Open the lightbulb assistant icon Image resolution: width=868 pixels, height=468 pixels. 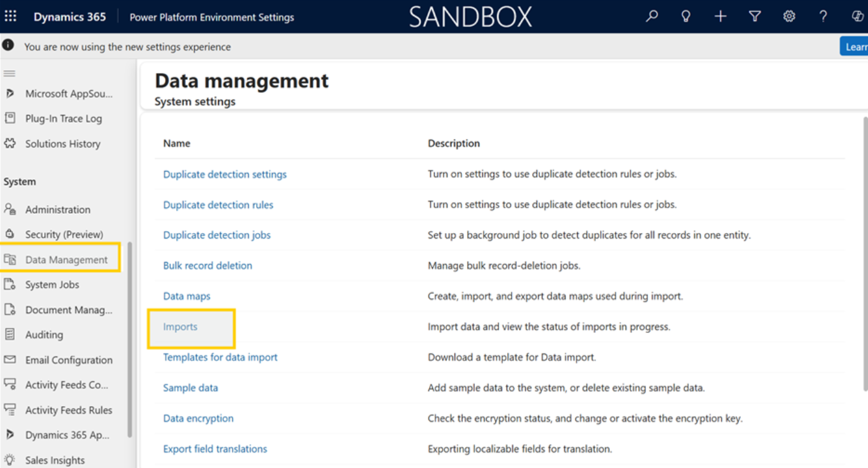[x=686, y=17]
